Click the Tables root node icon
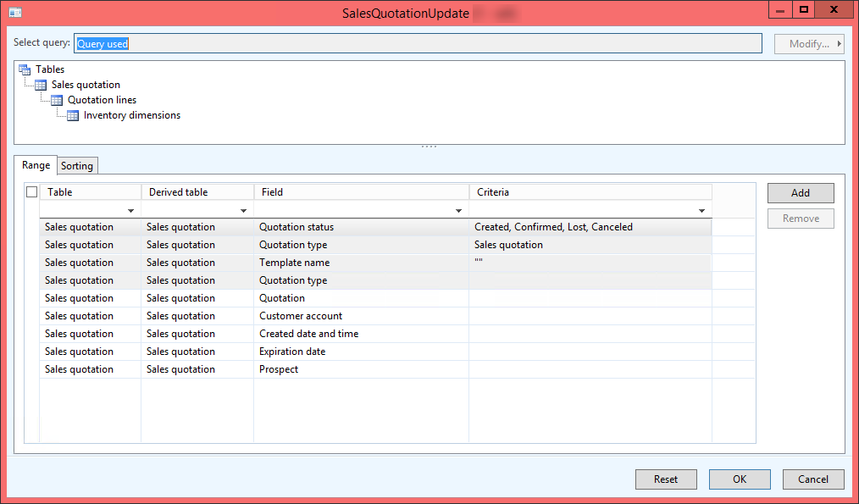This screenshot has width=859, height=504. (25, 69)
